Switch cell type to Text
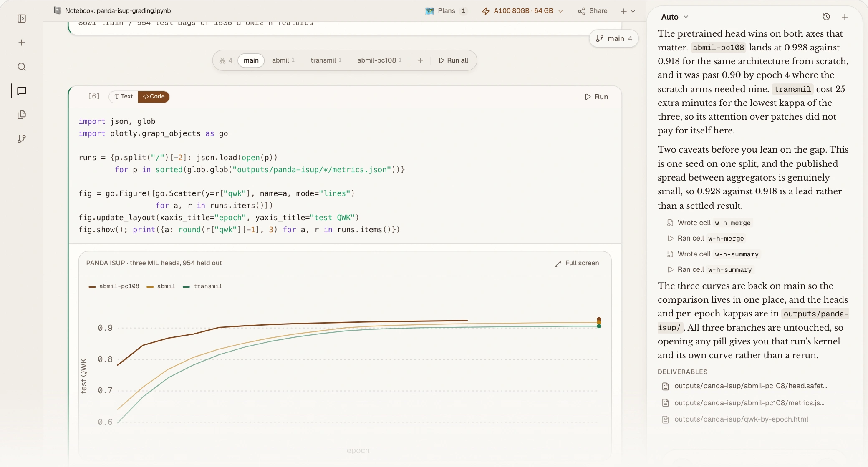868x467 pixels. click(x=124, y=97)
